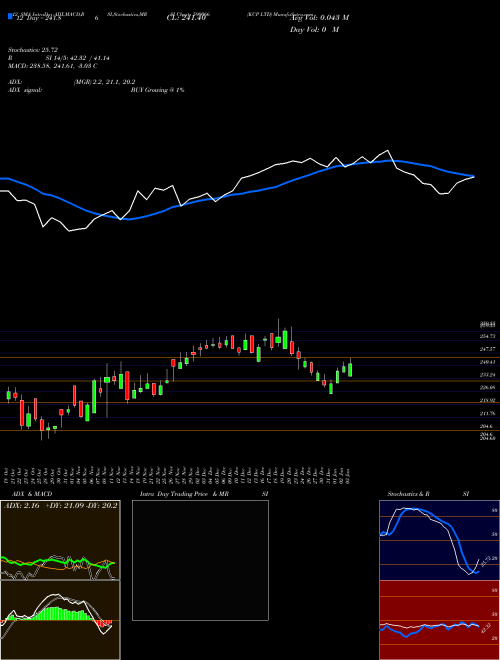Screen dimensions: 500x660
Task: Click the 247.57 price axis label
Action: 487,349
